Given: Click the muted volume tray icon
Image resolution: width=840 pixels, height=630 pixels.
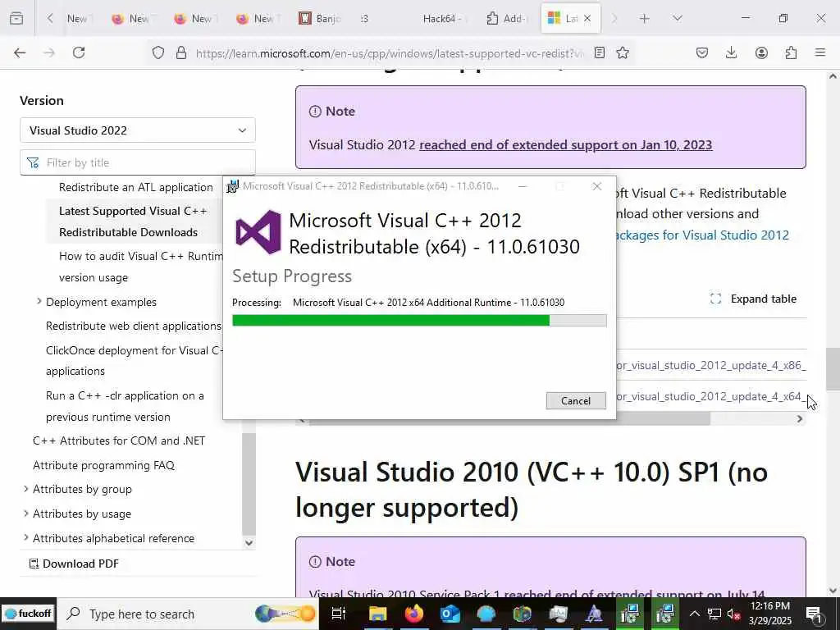Looking at the screenshot, I should pos(733,614).
